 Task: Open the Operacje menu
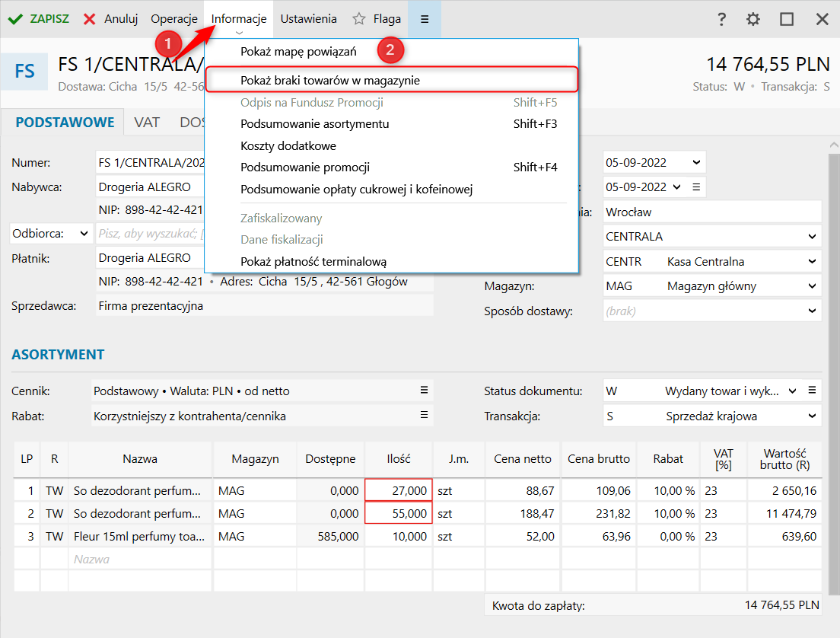174,19
